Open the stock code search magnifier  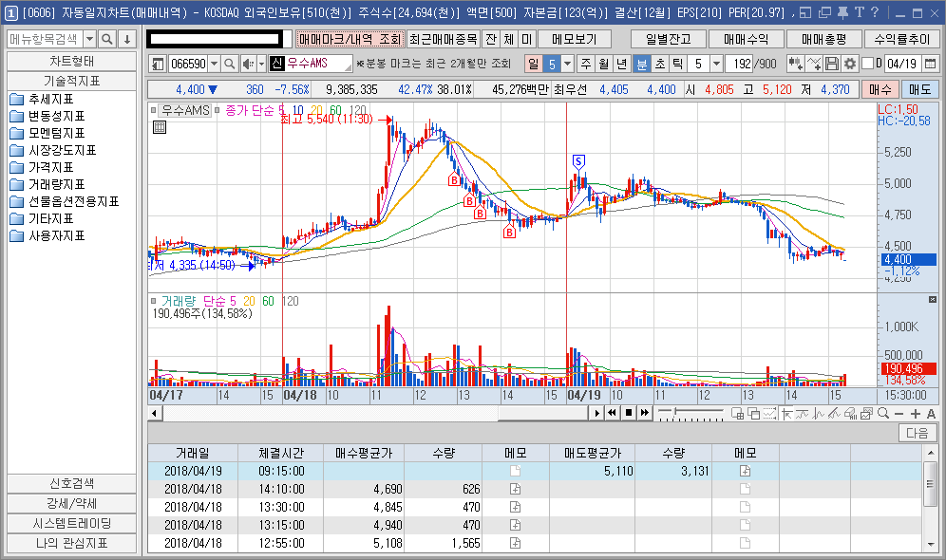pos(229,64)
